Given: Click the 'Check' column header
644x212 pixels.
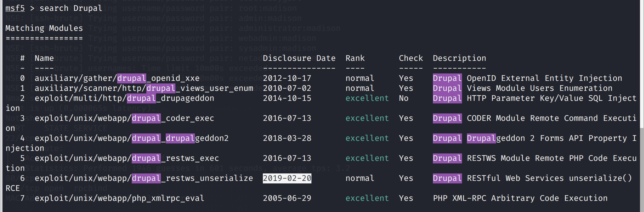Looking at the screenshot, I should [x=411, y=58].
